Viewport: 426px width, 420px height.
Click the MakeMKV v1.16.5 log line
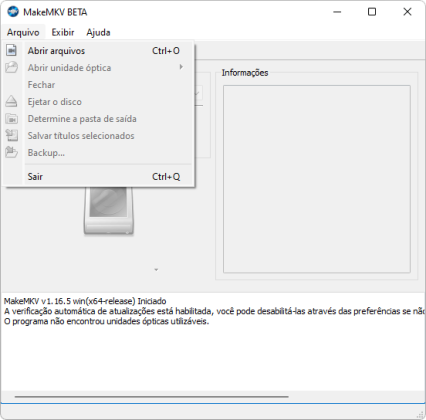85,301
